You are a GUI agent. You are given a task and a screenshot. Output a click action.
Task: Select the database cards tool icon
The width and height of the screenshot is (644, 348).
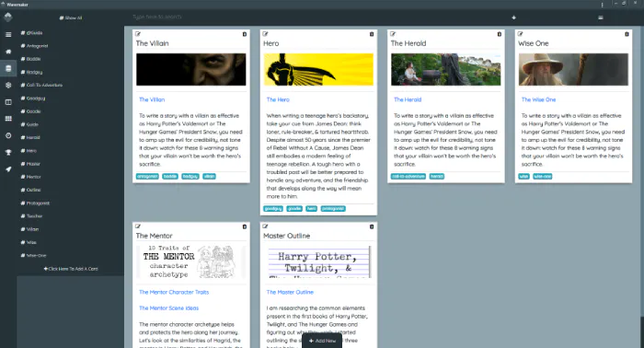coord(8,68)
